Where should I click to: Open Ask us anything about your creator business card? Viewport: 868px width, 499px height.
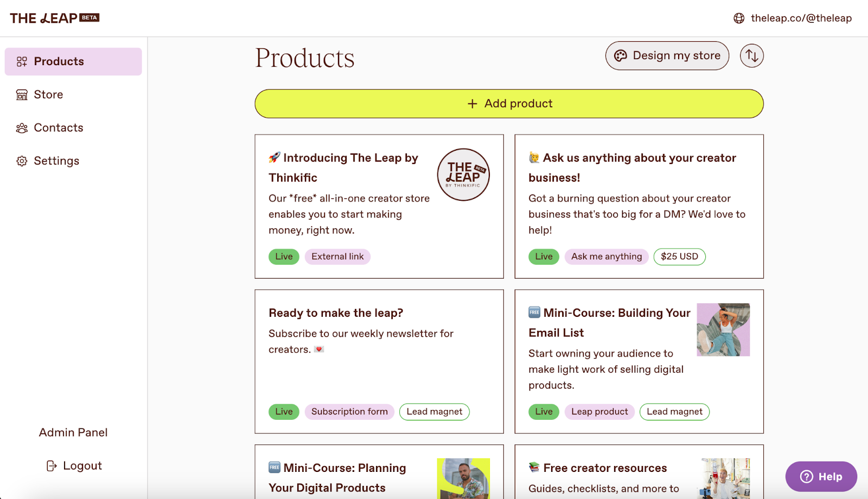639,207
